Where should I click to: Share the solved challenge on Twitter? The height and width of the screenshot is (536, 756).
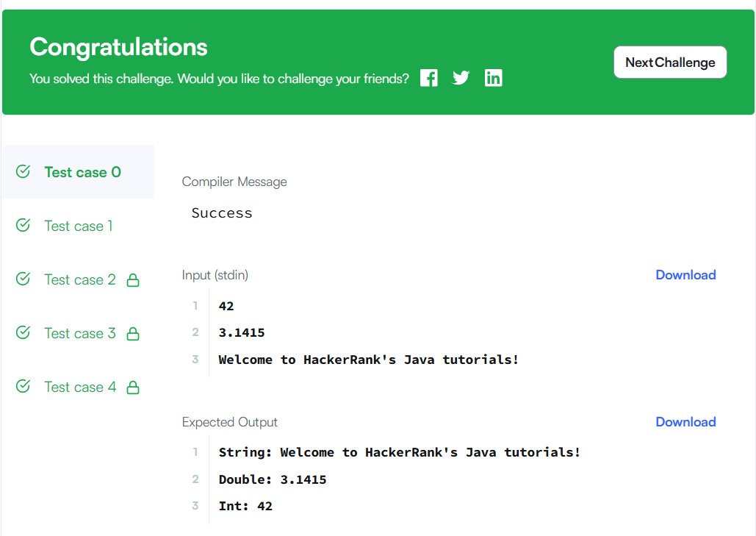click(x=461, y=78)
